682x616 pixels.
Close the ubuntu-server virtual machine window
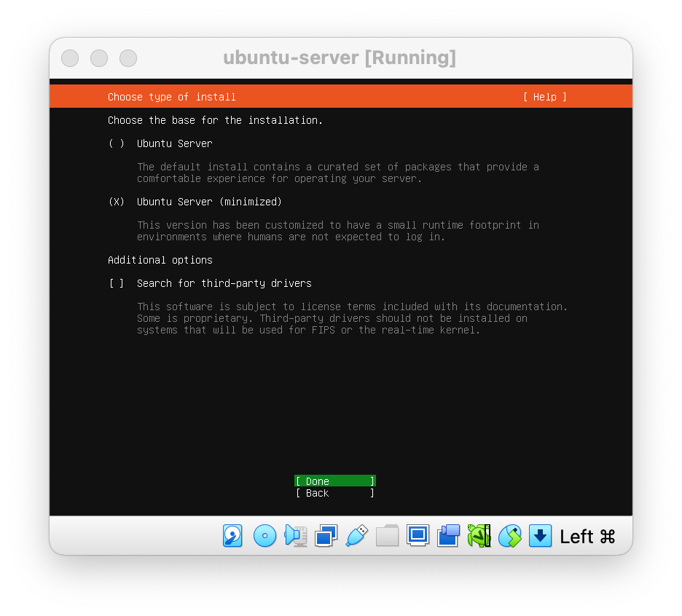coord(70,58)
